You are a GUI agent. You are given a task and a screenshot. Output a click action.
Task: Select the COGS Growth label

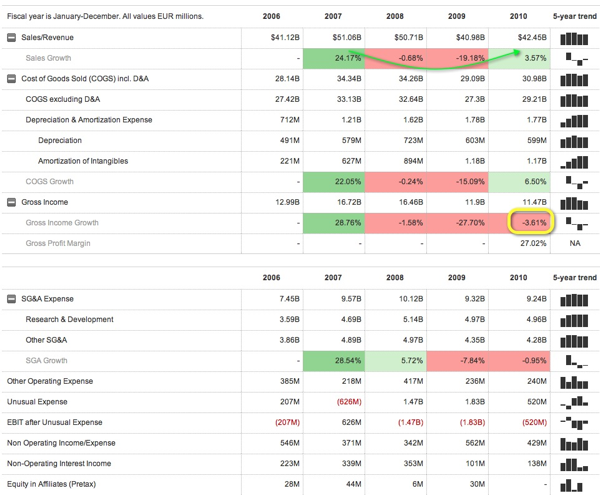point(49,181)
